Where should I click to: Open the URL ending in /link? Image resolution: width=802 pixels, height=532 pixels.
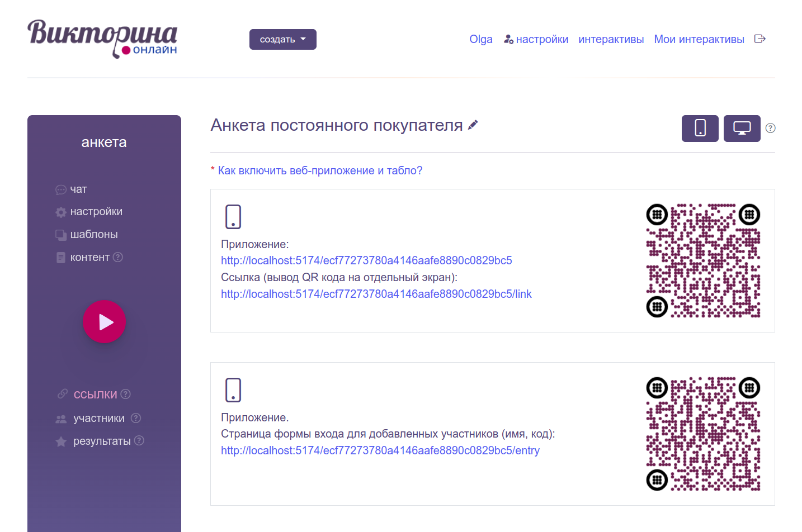click(x=376, y=294)
